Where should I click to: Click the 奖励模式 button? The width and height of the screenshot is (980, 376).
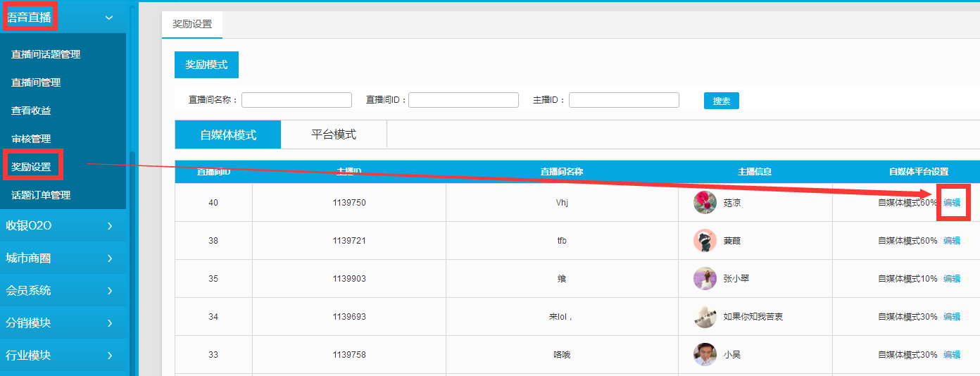(206, 64)
